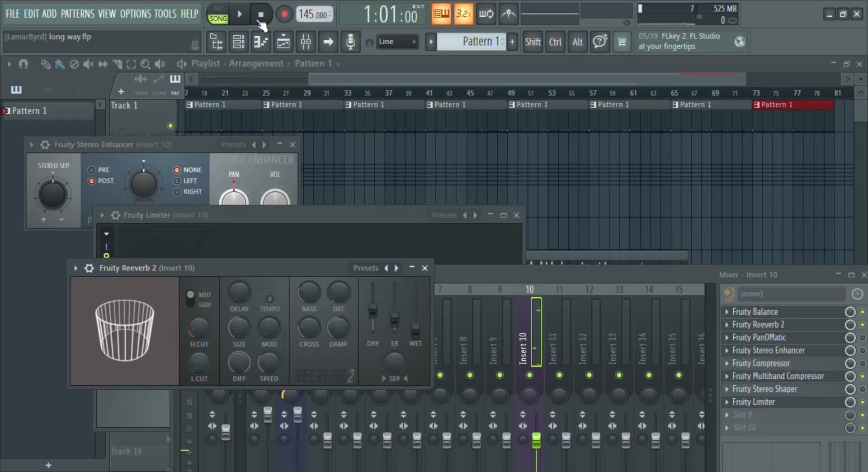The image size is (868, 472).
Task: Open the OPTIONS menu
Action: (x=136, y=14)
